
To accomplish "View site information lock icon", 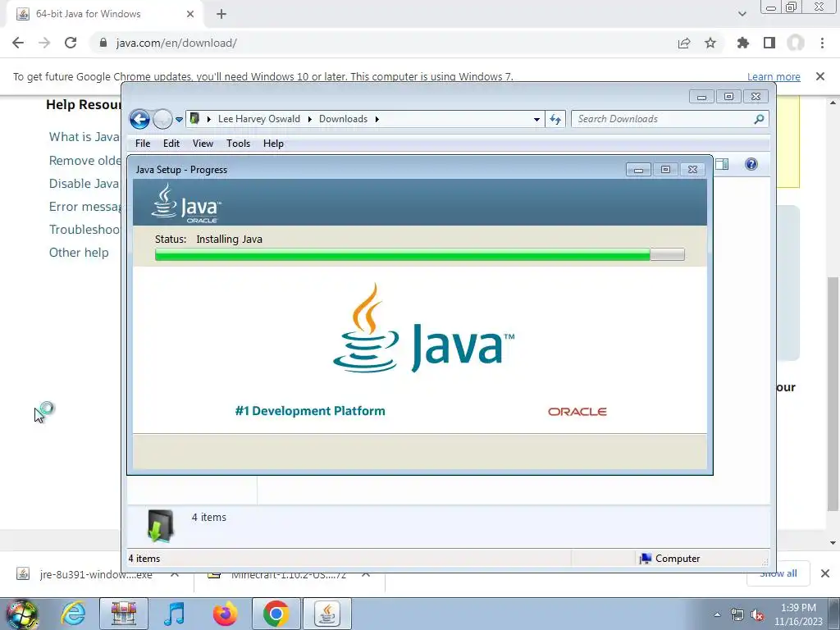I will pyautogui.click(x=103, y=43).
